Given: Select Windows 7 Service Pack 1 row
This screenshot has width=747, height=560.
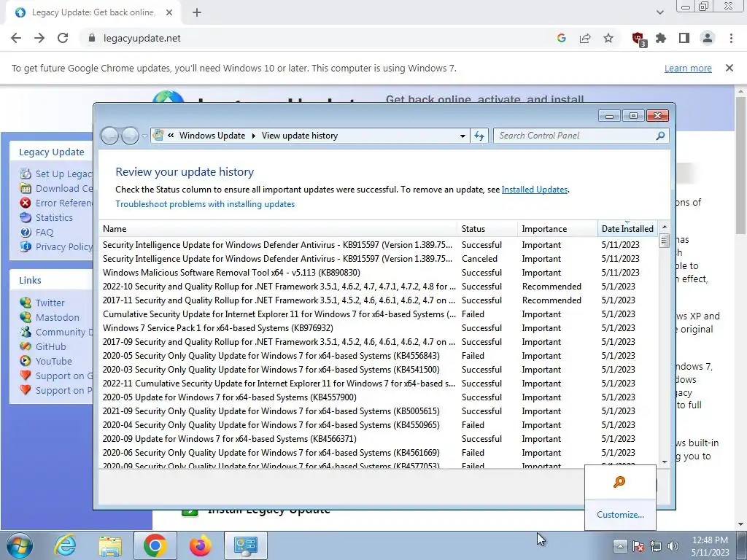Looking at the screenshot, I should coord(379,328).
